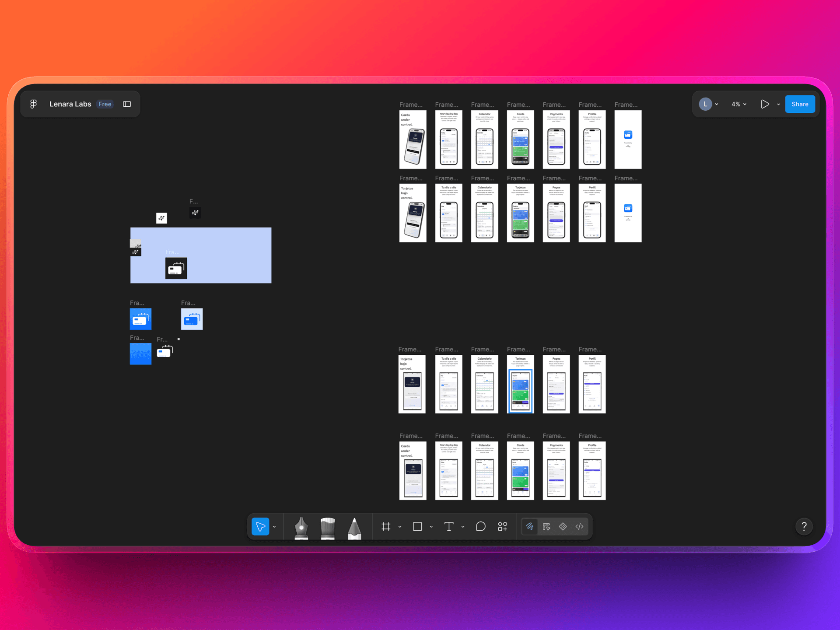Select the light blue card icon frame

click(192, 319)
